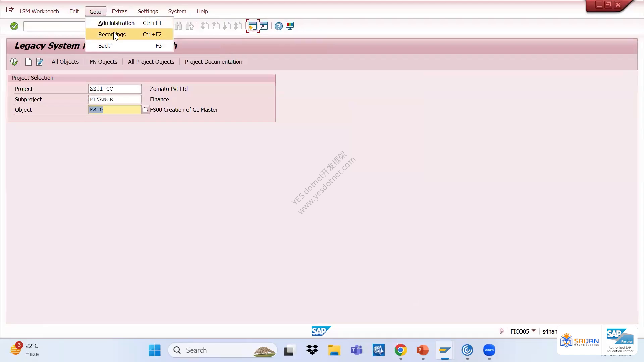The height and width of the screenshot is (362, 644).
Task: Click the All Project Objects button
Action: pyautogui.click(x=151, y=62)
